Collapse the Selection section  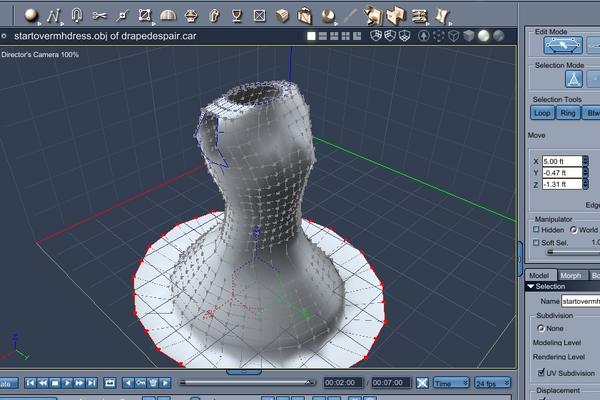530,286
